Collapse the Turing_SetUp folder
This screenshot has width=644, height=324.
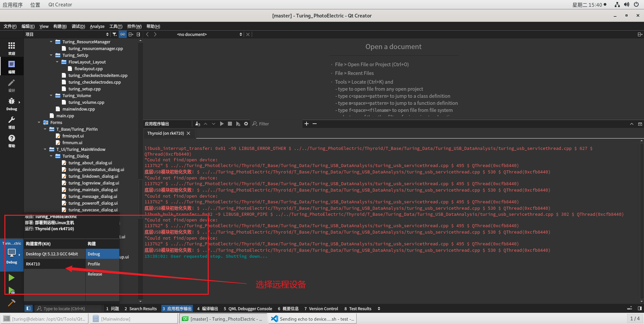tap(51, 55)
